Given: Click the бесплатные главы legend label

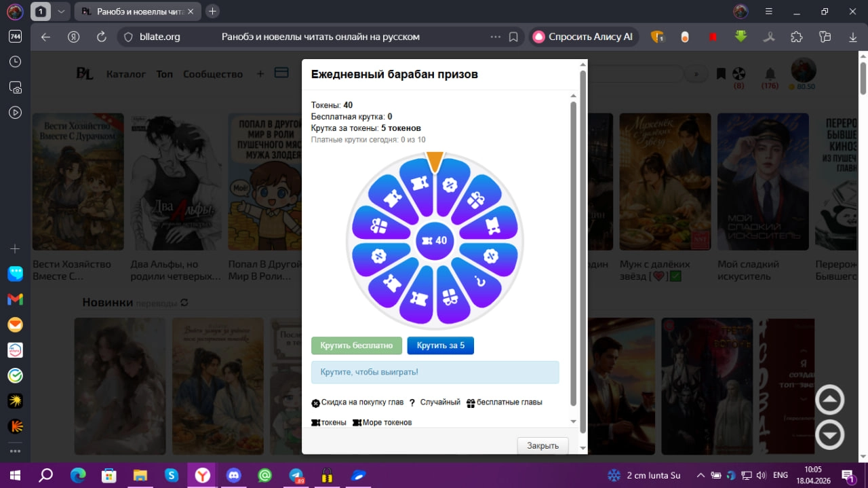Looking at the screenshot, I should coord(509,402).
